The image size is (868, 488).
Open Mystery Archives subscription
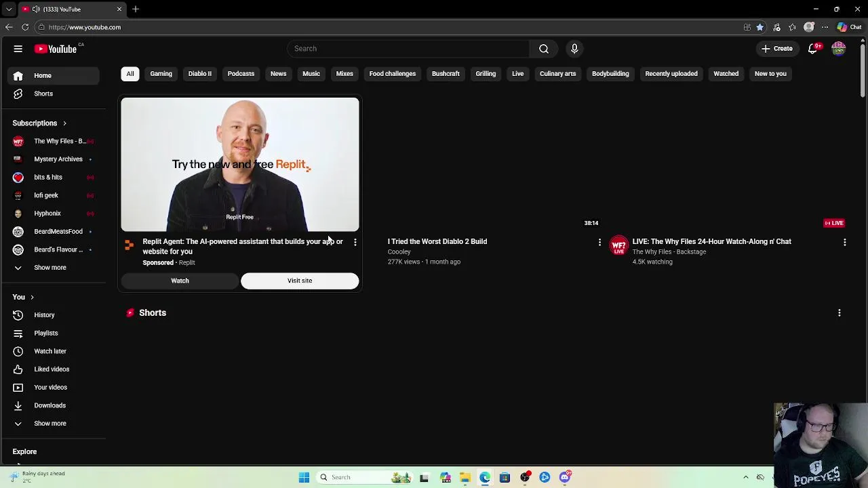point(53,159)
